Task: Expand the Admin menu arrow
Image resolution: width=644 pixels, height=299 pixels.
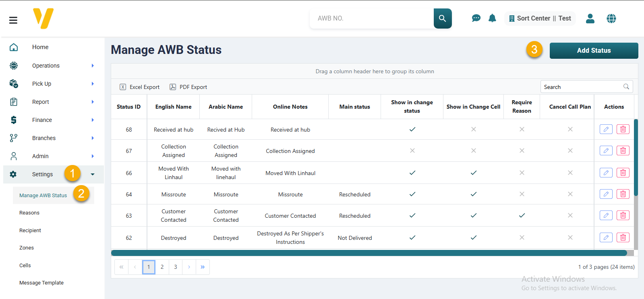Action: [93, 156]
